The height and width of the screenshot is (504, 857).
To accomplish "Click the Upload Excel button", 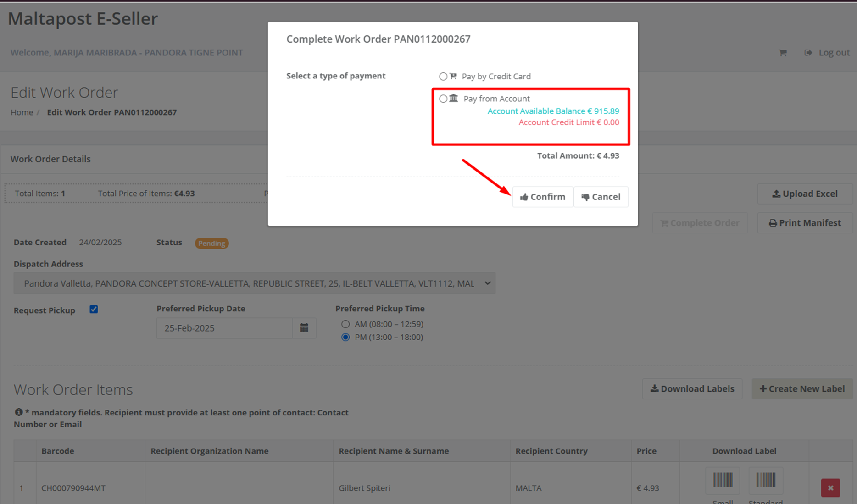I will pos(805,194).
